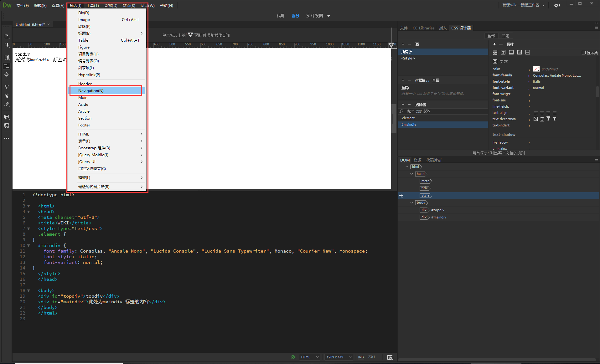Set text-decoration to underline
The image size is (600, 364).
pos(542,119)
